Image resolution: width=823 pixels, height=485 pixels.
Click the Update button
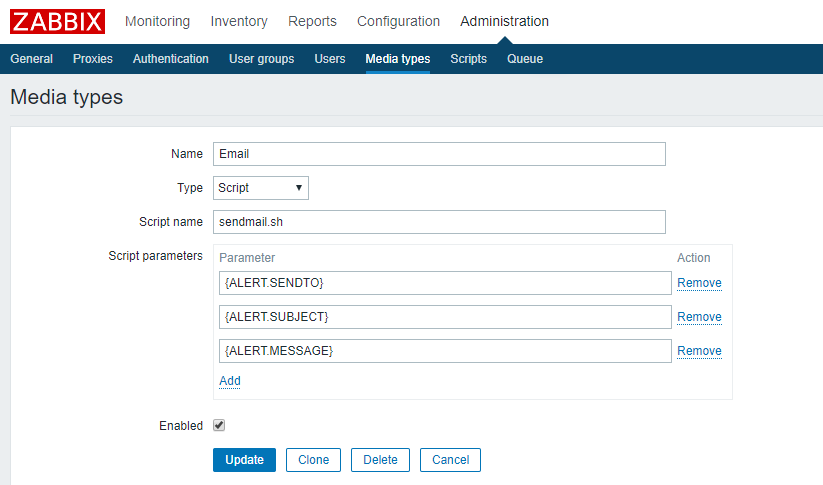tap(244, 460)
